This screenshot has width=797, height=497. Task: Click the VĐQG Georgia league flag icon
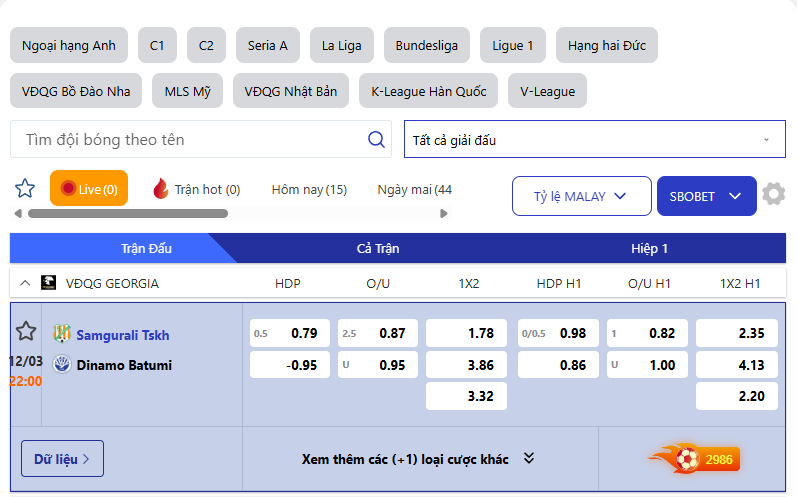tap(48, 283)
